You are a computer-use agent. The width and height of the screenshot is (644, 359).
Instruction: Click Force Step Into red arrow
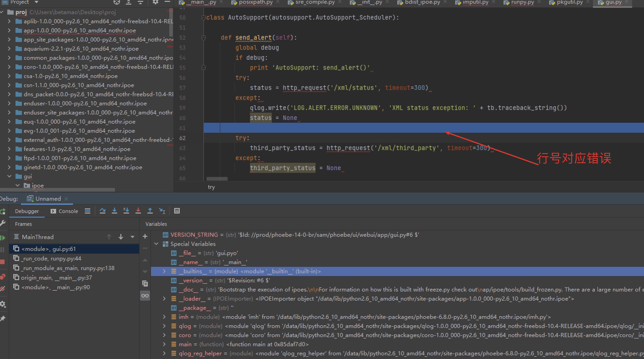(138, 211)
